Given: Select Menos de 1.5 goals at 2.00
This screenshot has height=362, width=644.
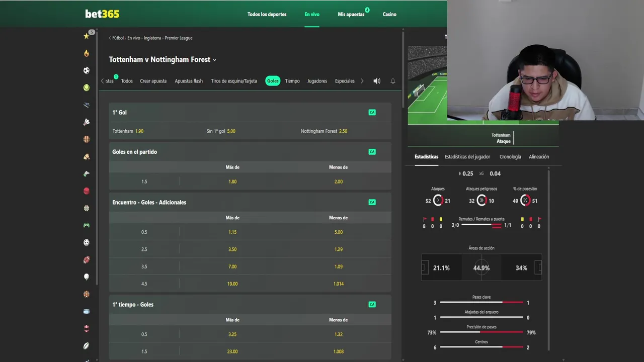Looking at the screenshot, I should [x=339, y=182].
